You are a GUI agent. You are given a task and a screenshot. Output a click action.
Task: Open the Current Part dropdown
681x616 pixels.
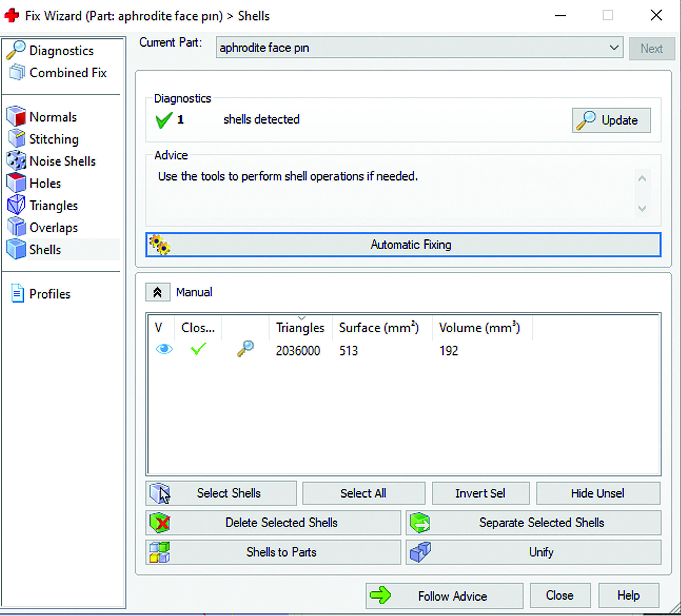pyautogui.click(x=613, y=47)
